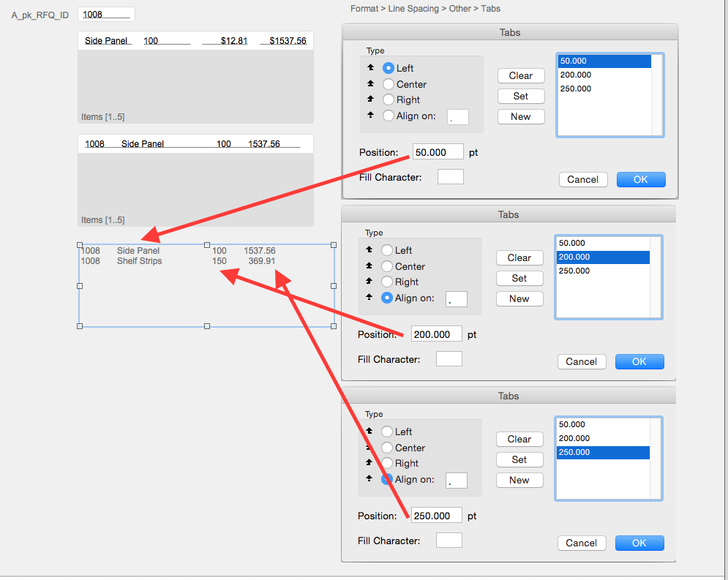Click Align on character field in top dialog
Screen dimensions: 728x580
point(458,117)
